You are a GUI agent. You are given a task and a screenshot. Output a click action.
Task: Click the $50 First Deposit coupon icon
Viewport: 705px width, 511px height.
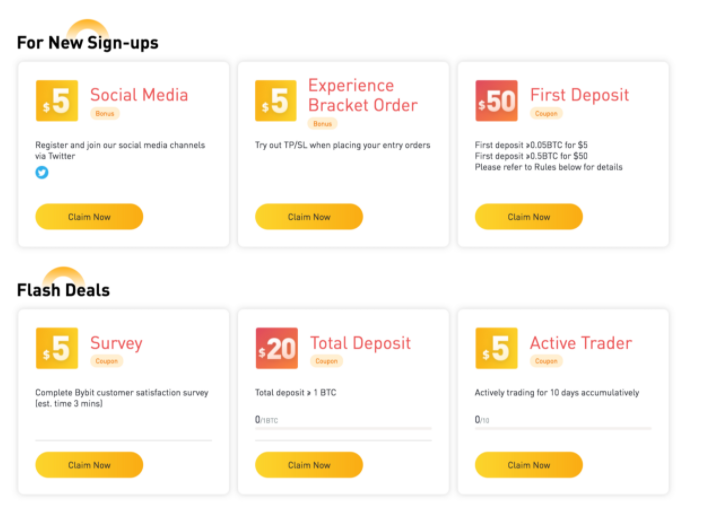[x=496, y=101]
